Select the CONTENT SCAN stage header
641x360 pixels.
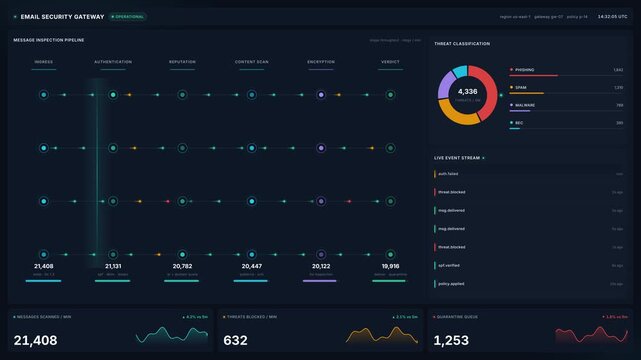(x=252, y=62)
